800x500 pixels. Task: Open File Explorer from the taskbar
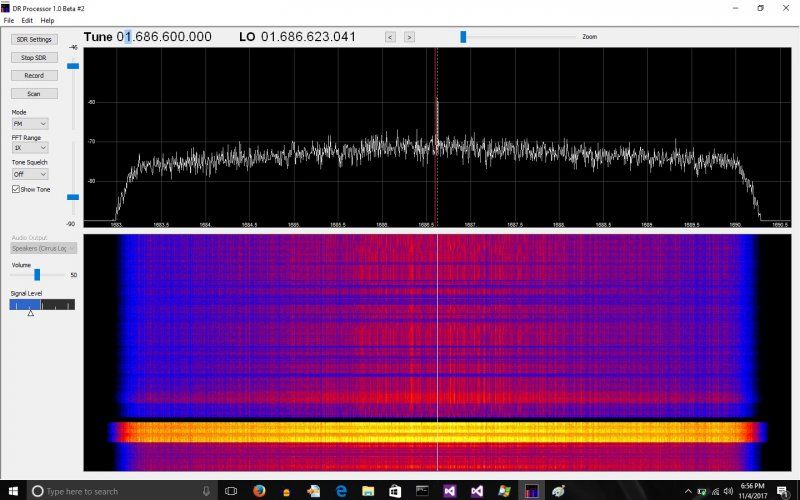coord(368,491)
